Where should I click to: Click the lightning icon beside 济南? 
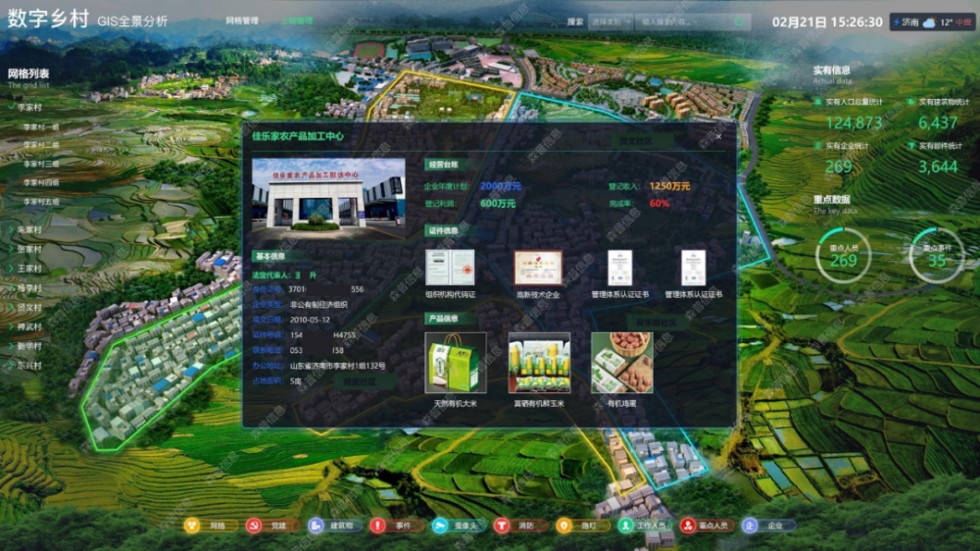(897, 23)
